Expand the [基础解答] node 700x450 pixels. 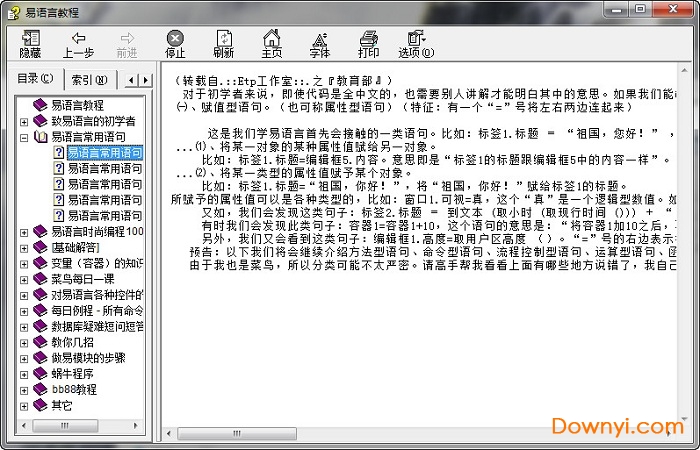[x=24, y=248]
